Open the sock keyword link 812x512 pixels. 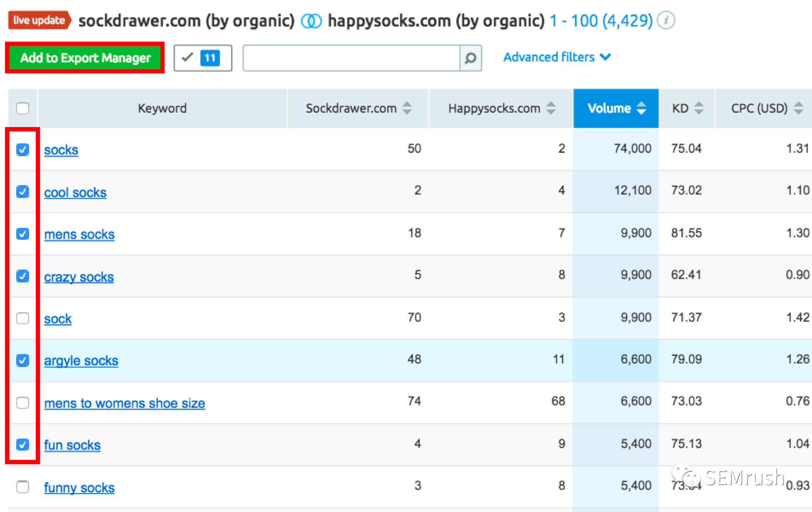point(58,319)
